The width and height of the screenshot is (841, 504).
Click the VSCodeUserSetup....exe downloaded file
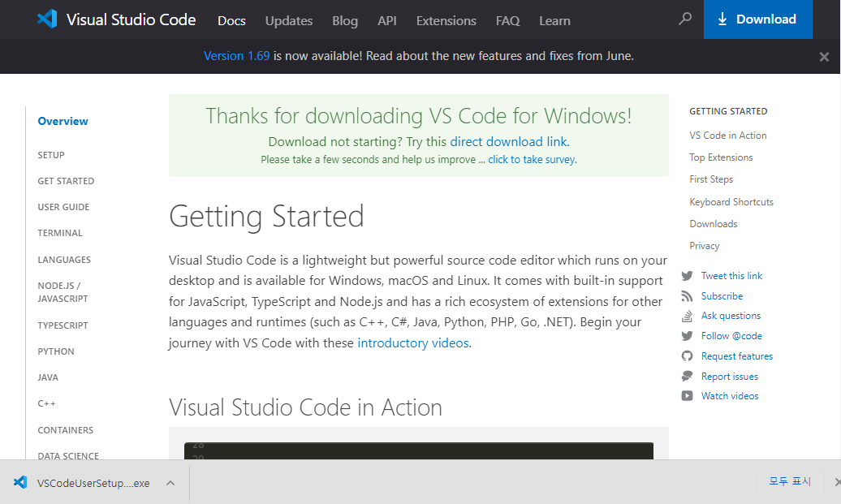(93, 483)
